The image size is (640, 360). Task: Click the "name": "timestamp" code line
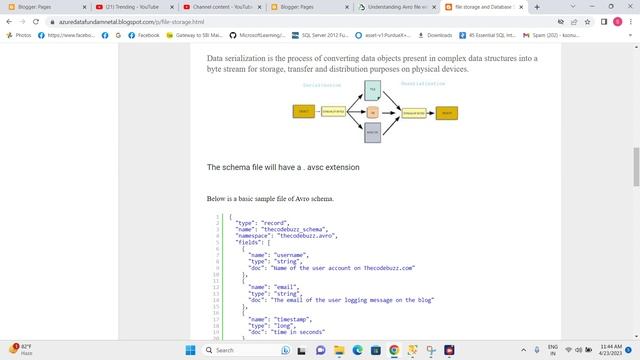click(280, 319)
